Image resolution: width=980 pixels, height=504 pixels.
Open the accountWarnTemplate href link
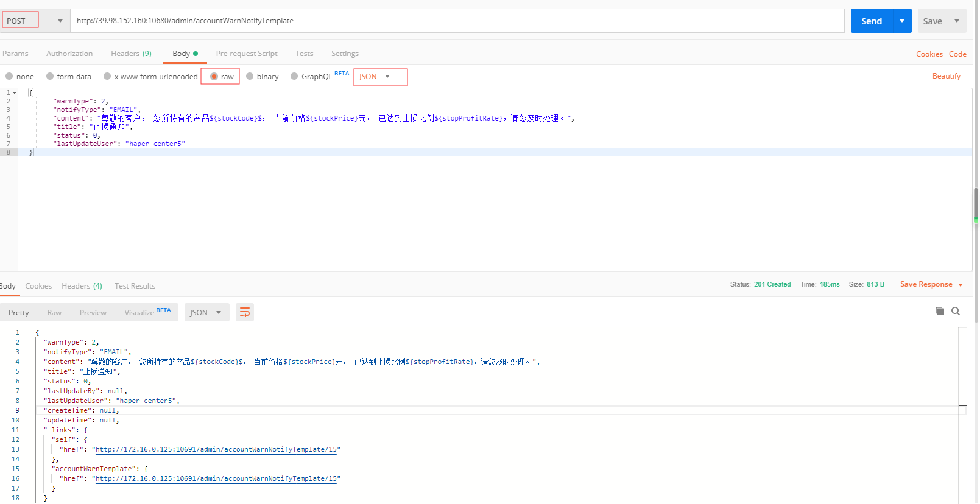[216, 479]
